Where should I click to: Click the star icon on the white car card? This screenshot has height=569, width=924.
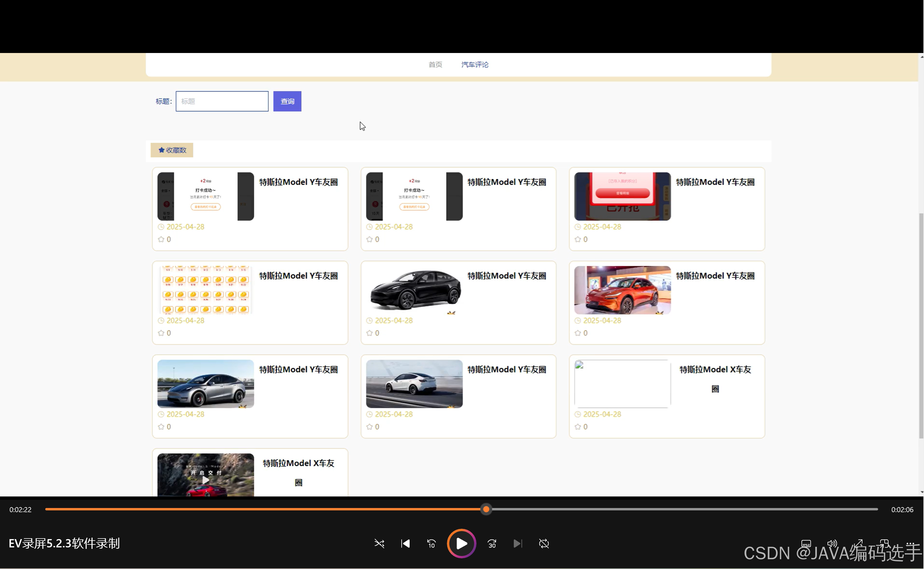click(x=369, y=427)
